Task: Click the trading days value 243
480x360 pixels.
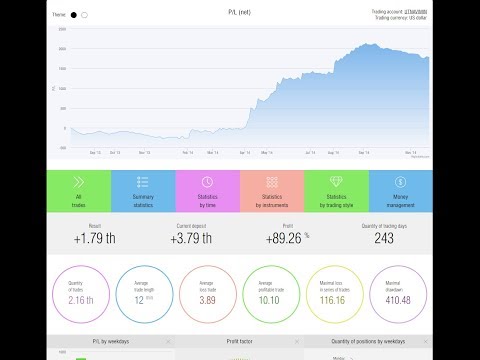Action: 384,238
